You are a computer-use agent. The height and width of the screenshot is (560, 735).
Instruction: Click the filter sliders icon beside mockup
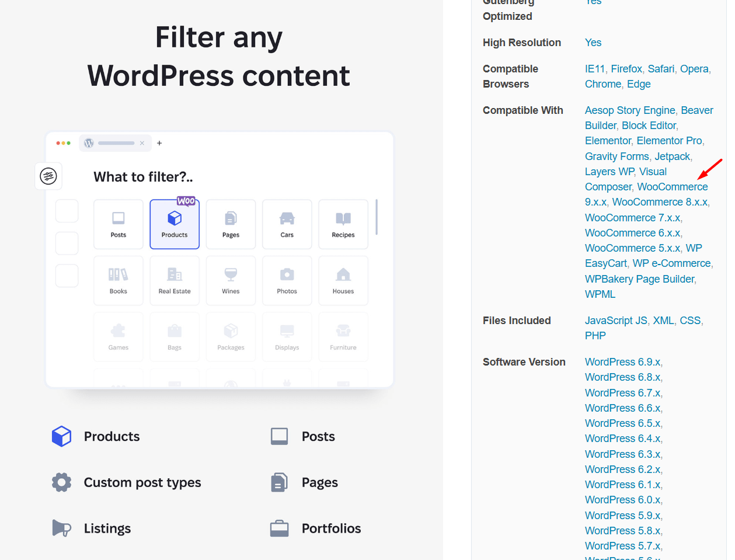pos(48,176)
